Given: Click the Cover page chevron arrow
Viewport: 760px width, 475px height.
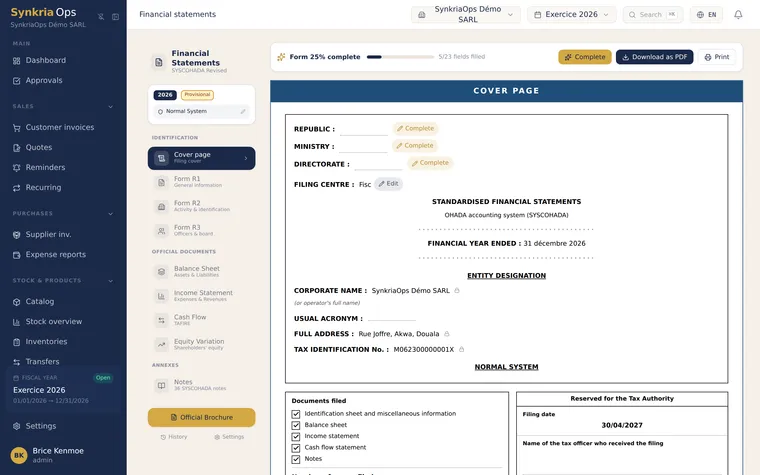Looking at the screenshot, I should click(x=246, y=158).
